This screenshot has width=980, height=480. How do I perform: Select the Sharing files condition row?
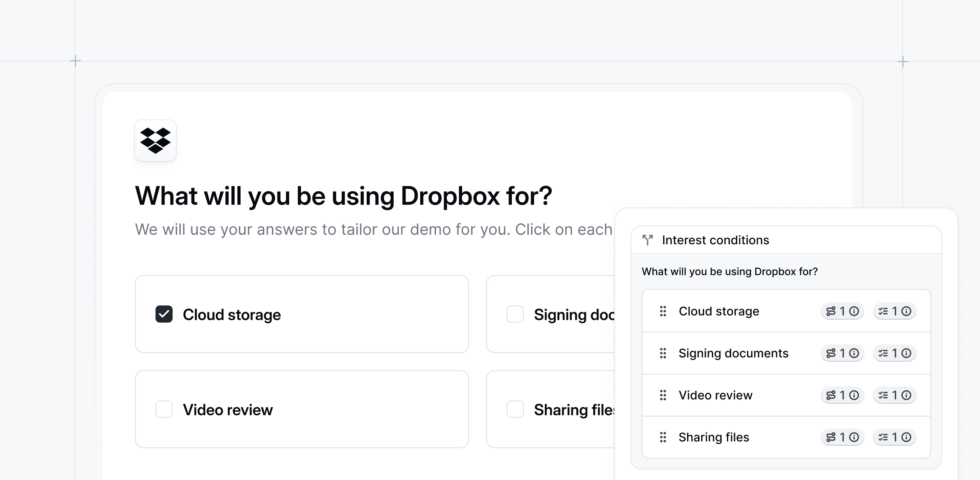point(786,437)
